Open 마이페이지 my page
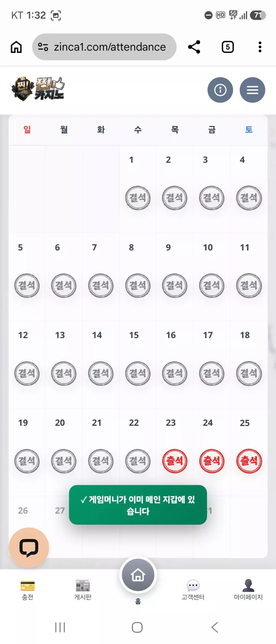Screen dimensions: 276x644 pyautogui.click(x=248, y=590)
